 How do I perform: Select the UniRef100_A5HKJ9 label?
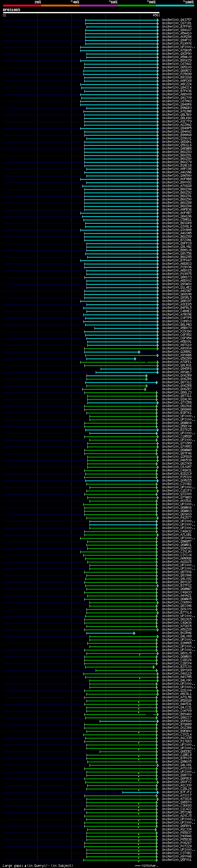pos(177,57)
